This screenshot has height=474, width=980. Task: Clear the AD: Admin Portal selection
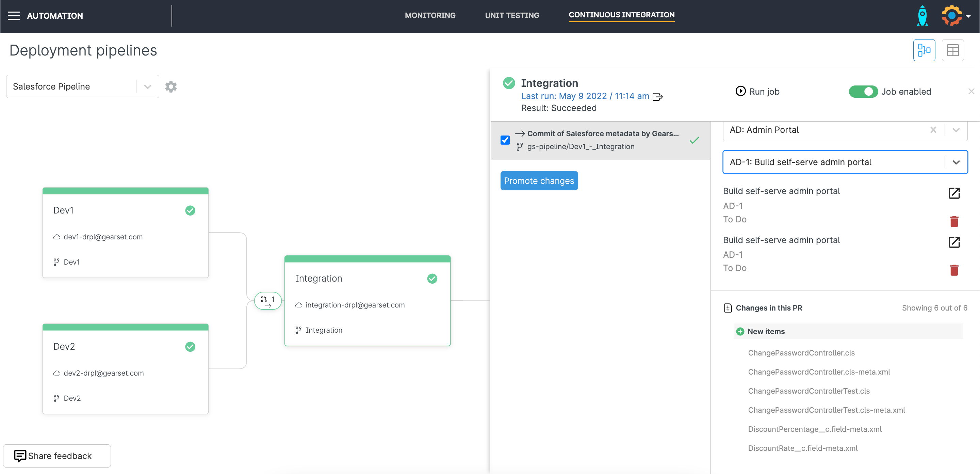point(933,130)
